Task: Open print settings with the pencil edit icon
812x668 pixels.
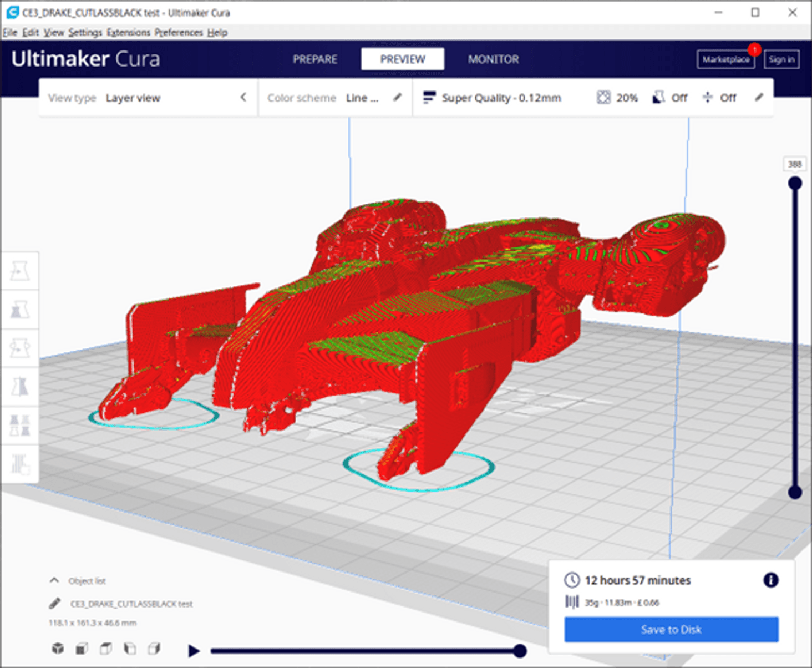Action: point(759,98)
